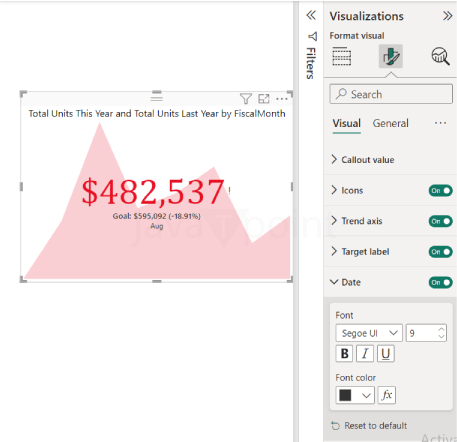
Task: Toggle bold for Date font
Action: [x=344, y=353]
